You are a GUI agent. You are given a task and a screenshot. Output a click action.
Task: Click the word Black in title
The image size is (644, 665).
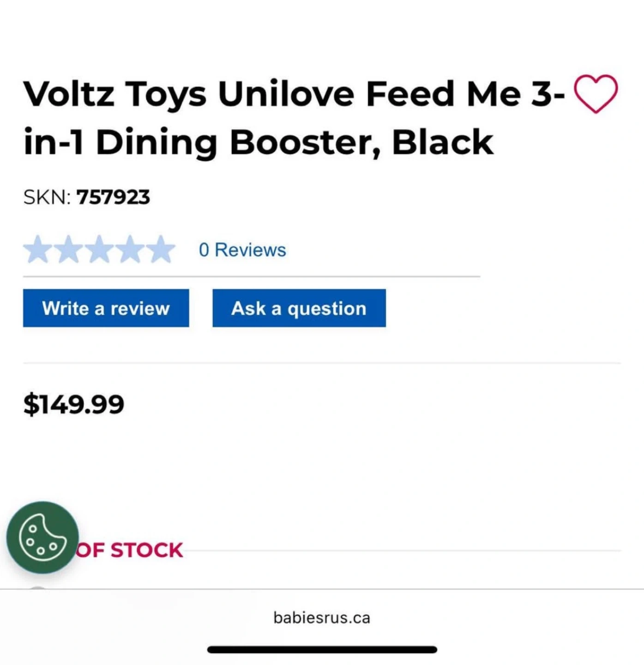point(443,142)
